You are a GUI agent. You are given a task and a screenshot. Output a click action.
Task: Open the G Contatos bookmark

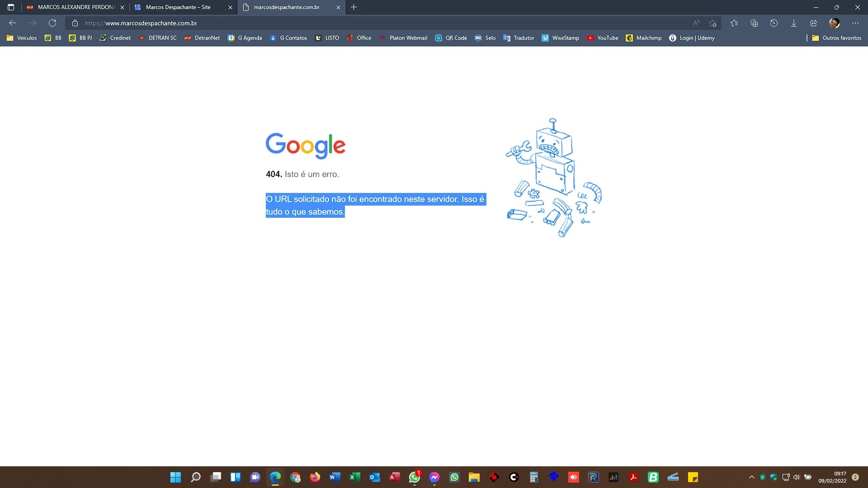click(288, 38)
